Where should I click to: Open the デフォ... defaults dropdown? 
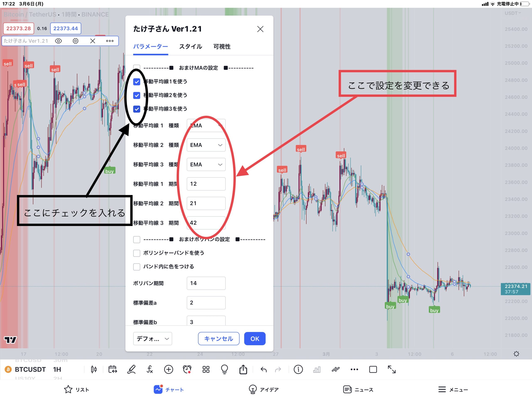click(153, 338)
